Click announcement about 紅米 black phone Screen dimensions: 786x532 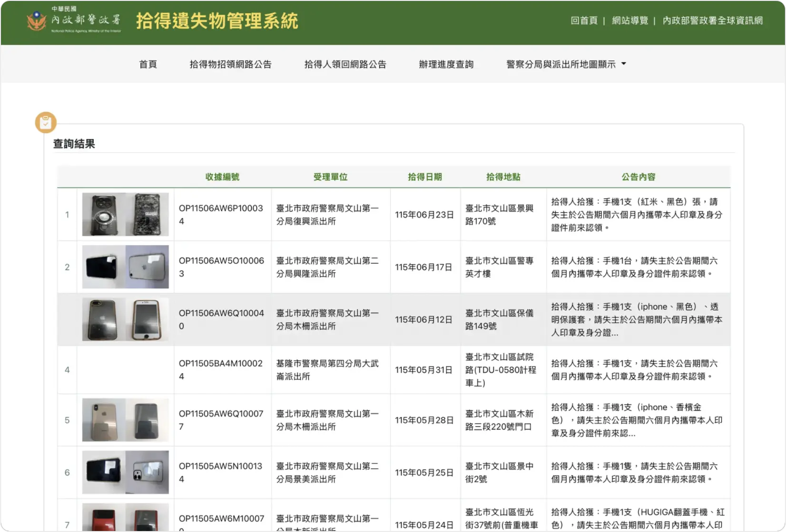click(x=637, y=215)
